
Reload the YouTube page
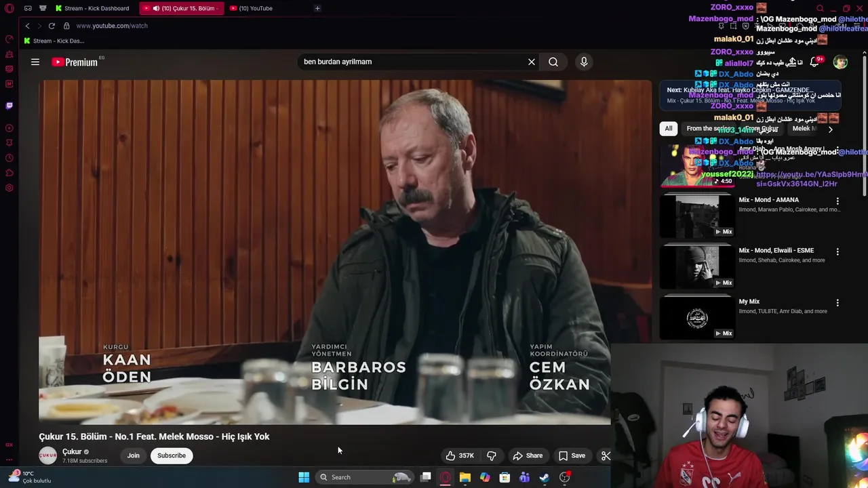pos(52,26)
